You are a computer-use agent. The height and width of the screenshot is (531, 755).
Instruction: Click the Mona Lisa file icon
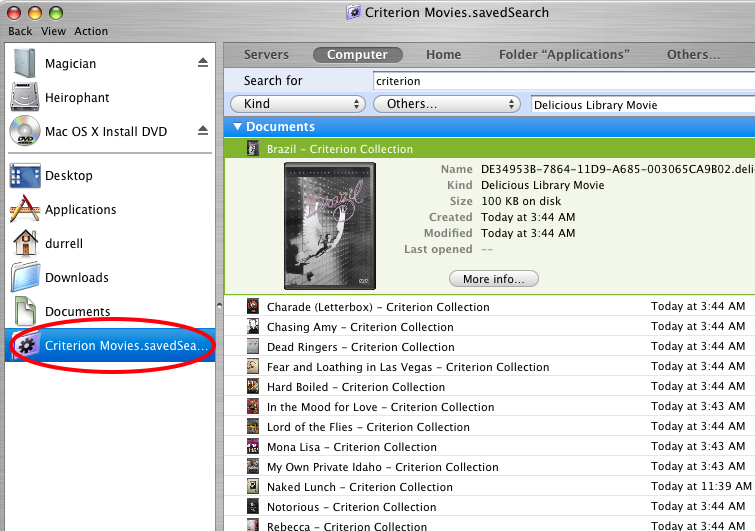[253, 447]
